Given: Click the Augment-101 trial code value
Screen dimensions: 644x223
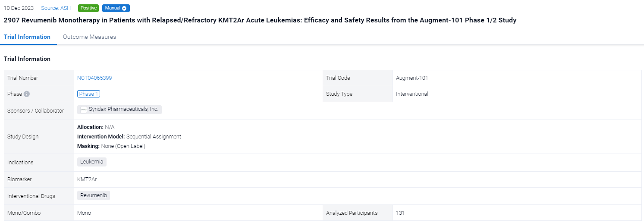Looking at the screenshot, I should [x=412, y=78].
